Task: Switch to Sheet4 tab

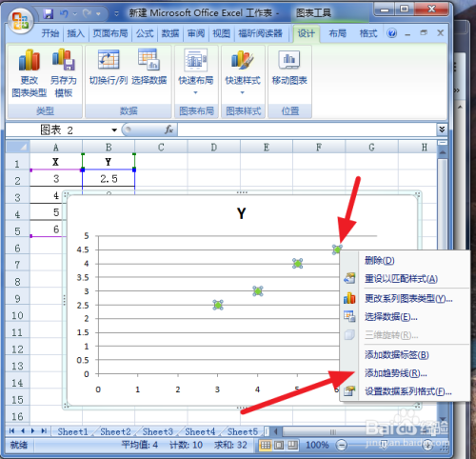Action: click(x=200, y=431)
